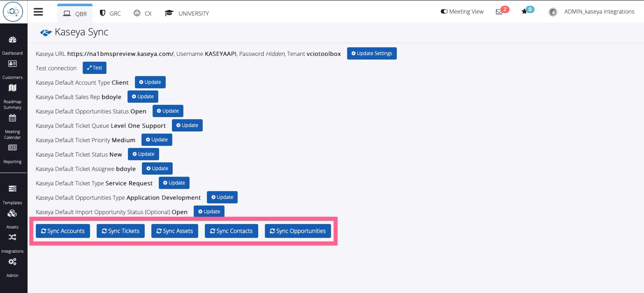Open the hamburger navigation menu
644x293 pixels.
point(38,12)
